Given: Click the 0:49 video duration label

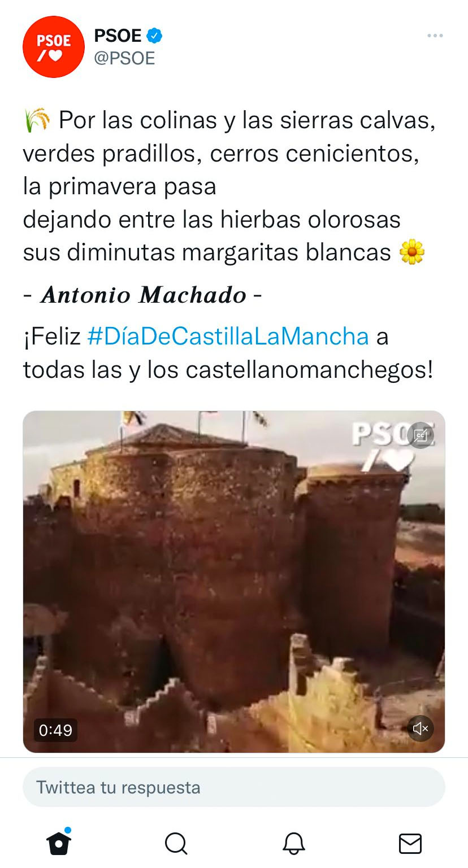Looking at the screenshot, I should coord(55,730).
